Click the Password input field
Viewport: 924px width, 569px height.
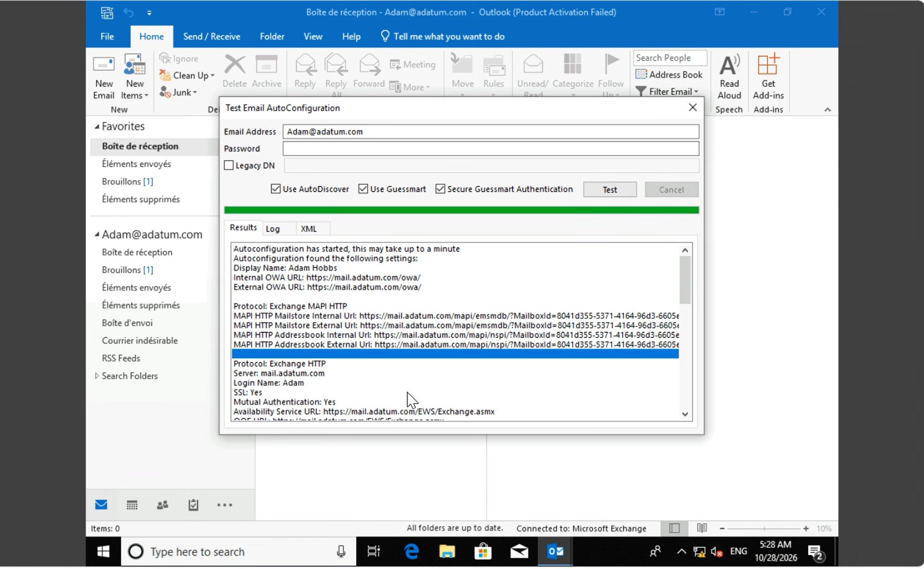click(x=491, y=149)
